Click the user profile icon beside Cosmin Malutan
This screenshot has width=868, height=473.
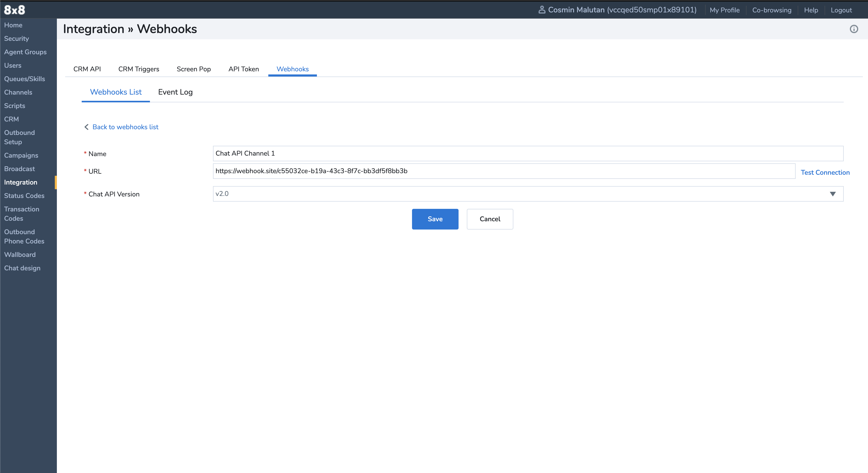(542, 10)
